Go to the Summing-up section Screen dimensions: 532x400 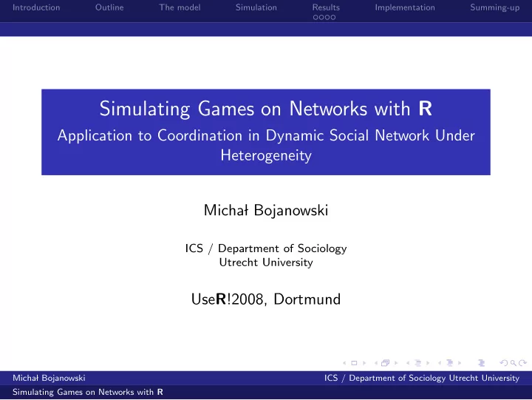tap(494, 7)
